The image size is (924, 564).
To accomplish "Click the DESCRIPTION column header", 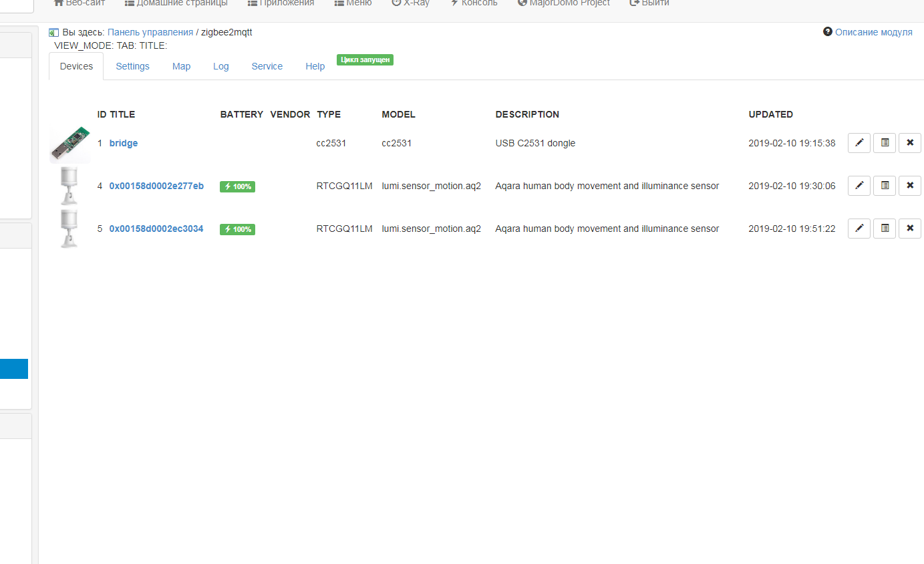I will coord(527,114).
